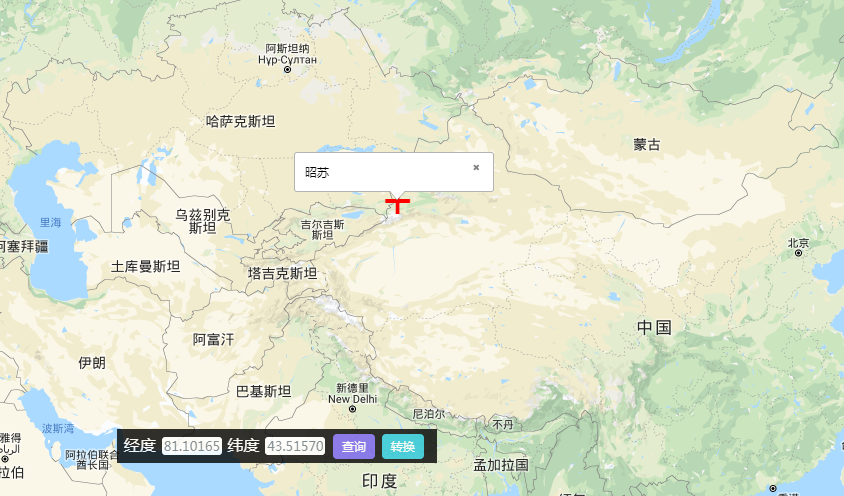Click the 印度 country label

coord(379,480)
